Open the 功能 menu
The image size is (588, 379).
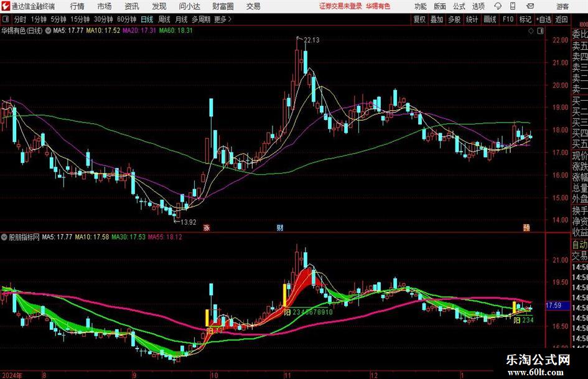point(421,6)
